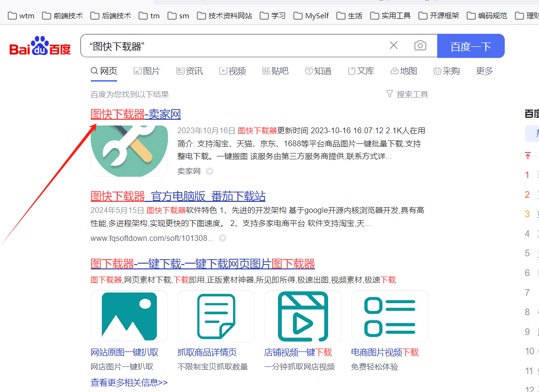Viewport: 539px width, 392px height.
Task: Select the 网页 tab
Action: coord(104,71)
